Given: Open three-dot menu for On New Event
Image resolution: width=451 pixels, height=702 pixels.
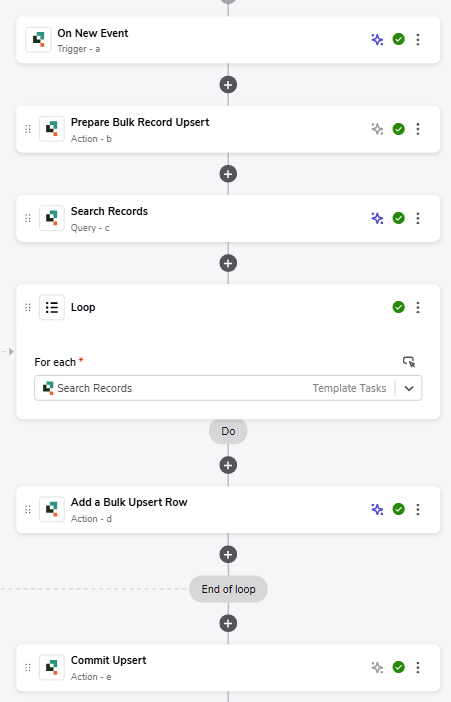Looking at the screenshot, I should [418, 39].
